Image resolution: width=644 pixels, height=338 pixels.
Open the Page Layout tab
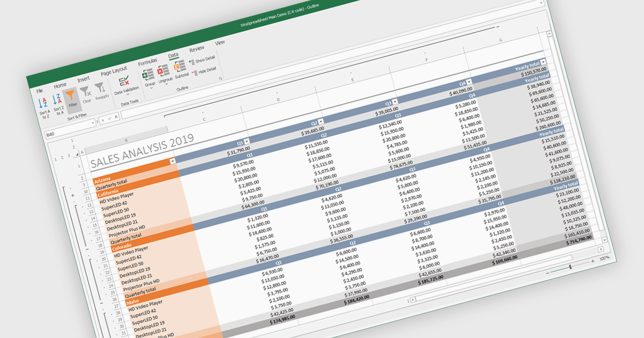[x=114, y=70]
